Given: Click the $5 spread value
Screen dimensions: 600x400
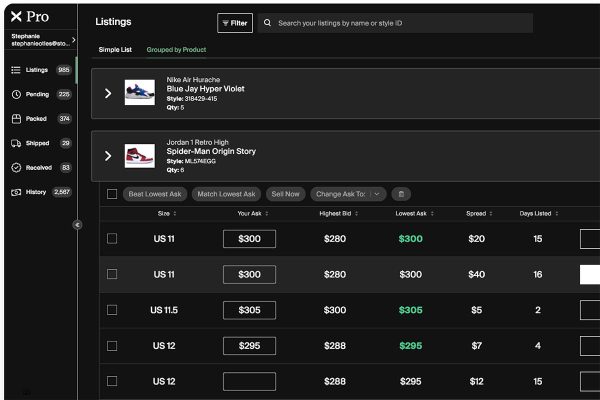Looking at the screenshot, I should pyautogui.click(x=476, y=310).
